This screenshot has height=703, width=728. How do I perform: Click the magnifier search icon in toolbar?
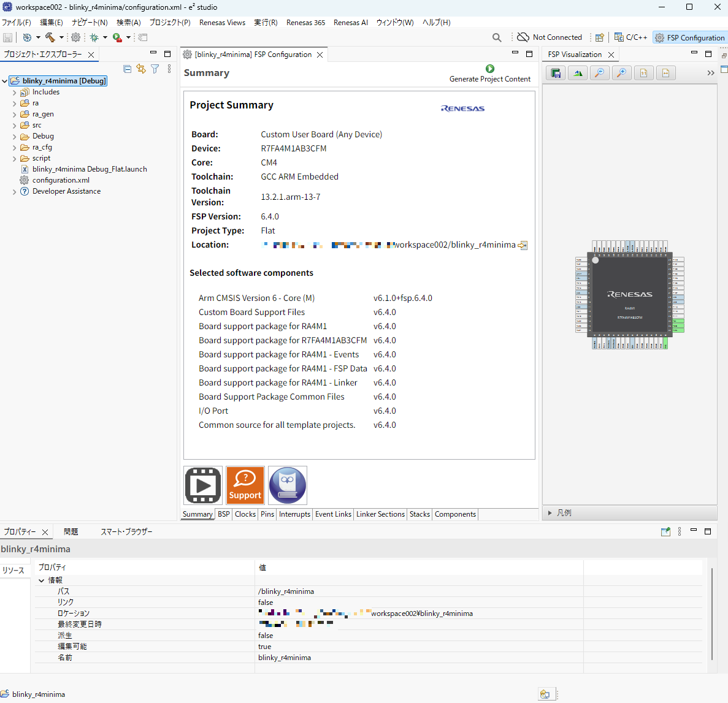[x=497, y=37]
